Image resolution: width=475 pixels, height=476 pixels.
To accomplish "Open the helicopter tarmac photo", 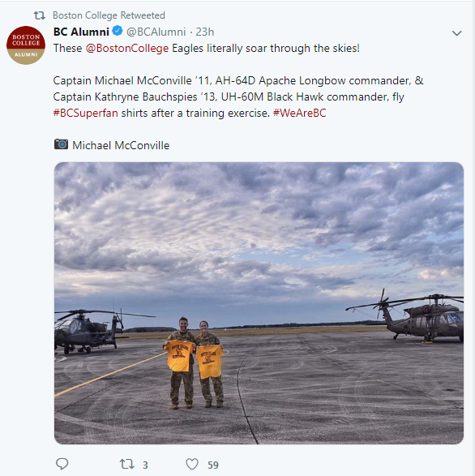I will pyautogui.click(x=259, y=303).
